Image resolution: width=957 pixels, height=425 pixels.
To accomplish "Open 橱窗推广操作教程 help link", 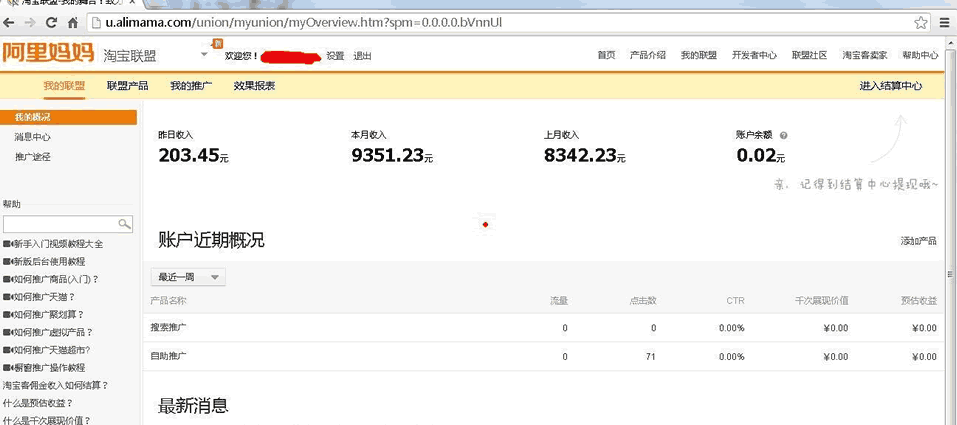I will pyautogui.click(x=49, y=368).
